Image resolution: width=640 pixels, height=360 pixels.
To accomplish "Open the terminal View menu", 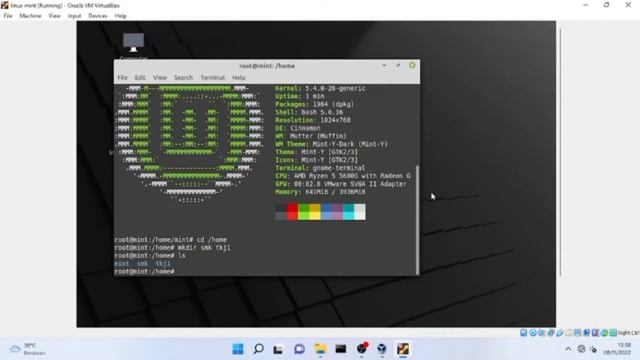I will point(160,78).
